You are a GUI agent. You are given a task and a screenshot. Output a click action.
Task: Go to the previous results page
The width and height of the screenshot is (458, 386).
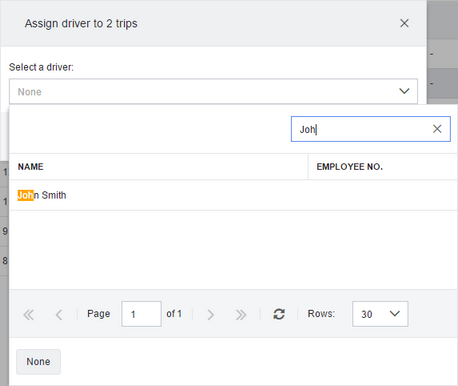(59, 314)
